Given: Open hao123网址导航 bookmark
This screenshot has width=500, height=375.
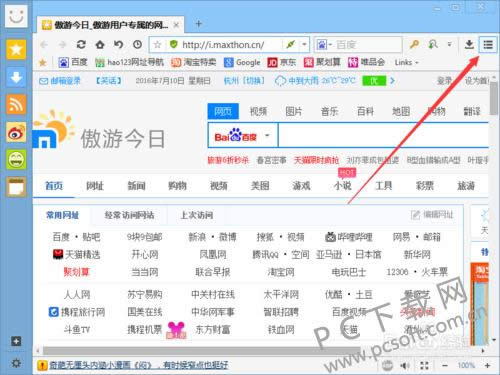Looking at the screenshot, I should pyautogui.click(x=129, y=62).
